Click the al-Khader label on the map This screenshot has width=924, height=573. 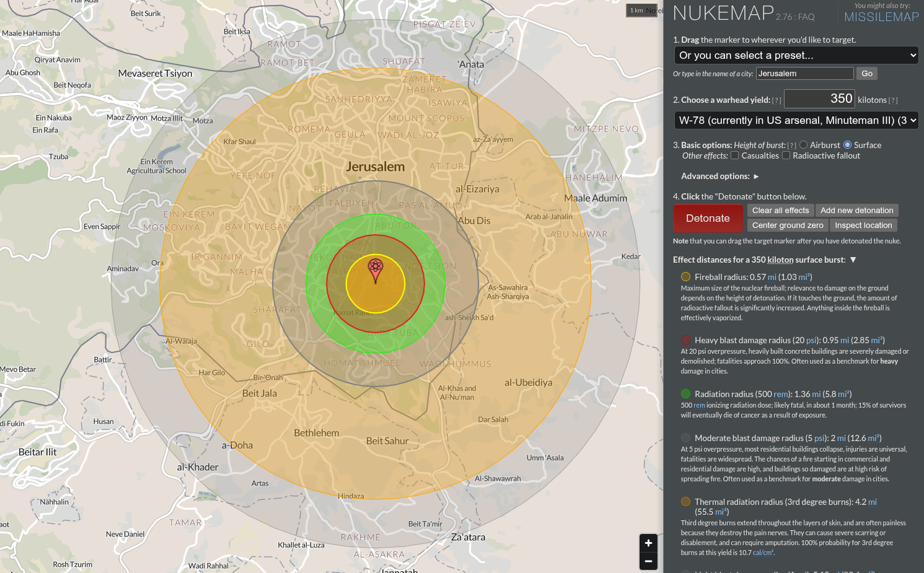pyautogui.click(x=198, y=467)
